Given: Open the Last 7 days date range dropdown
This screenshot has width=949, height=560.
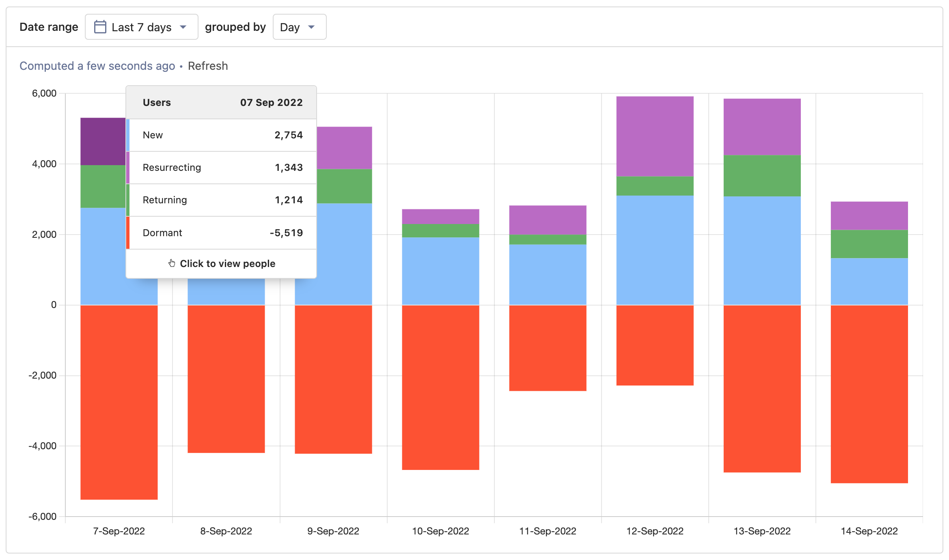Looking at the screenshot, I should click(142, 26).
